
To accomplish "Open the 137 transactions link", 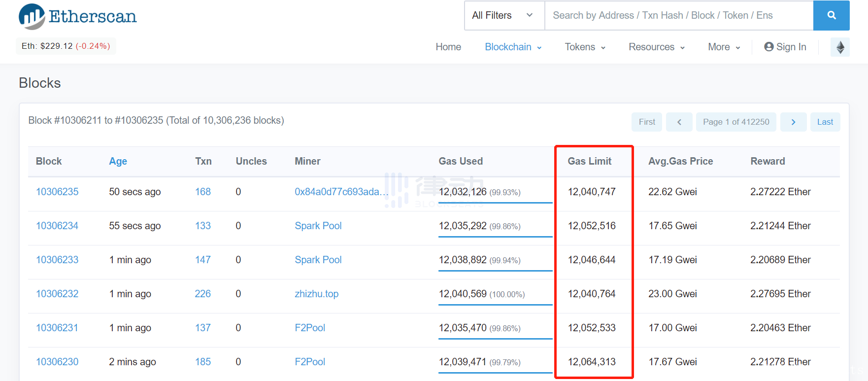I will (x=203, y=328).
